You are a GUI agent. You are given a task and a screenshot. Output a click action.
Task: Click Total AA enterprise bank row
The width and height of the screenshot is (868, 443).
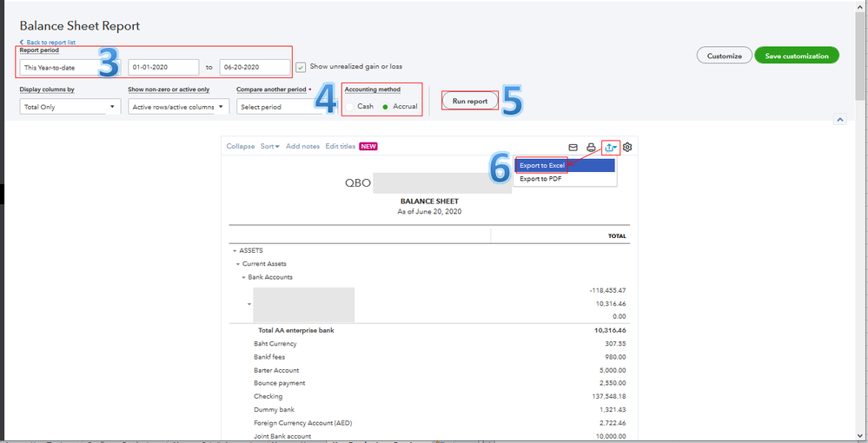tap(429, 331)
